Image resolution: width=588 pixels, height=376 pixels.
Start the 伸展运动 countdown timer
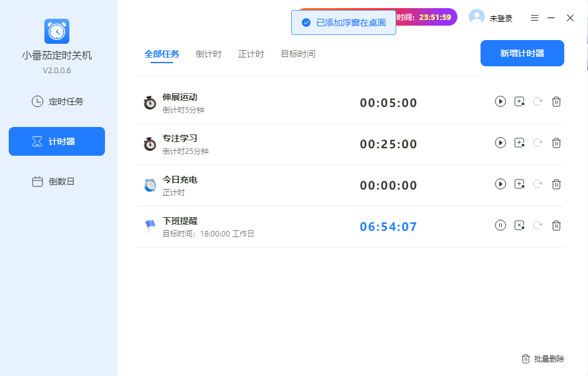coord(500,101)
